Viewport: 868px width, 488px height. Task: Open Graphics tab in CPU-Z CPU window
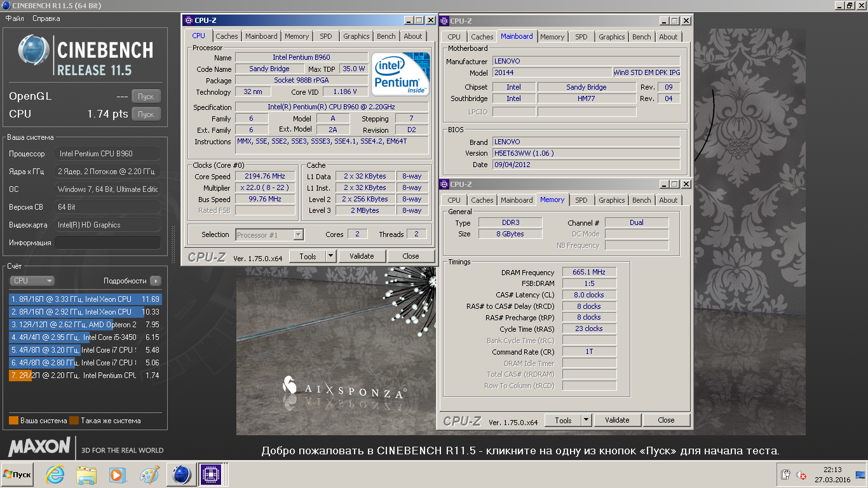point(356,36)
